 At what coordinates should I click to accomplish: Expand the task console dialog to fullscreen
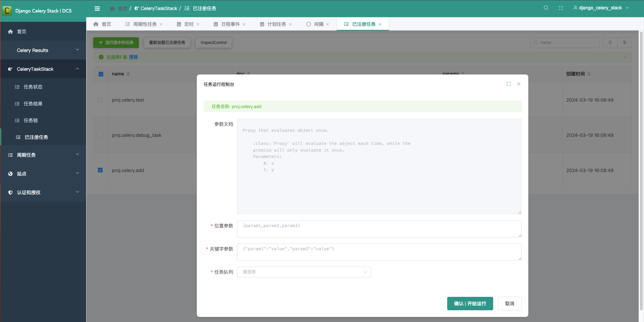click(509, 84)
